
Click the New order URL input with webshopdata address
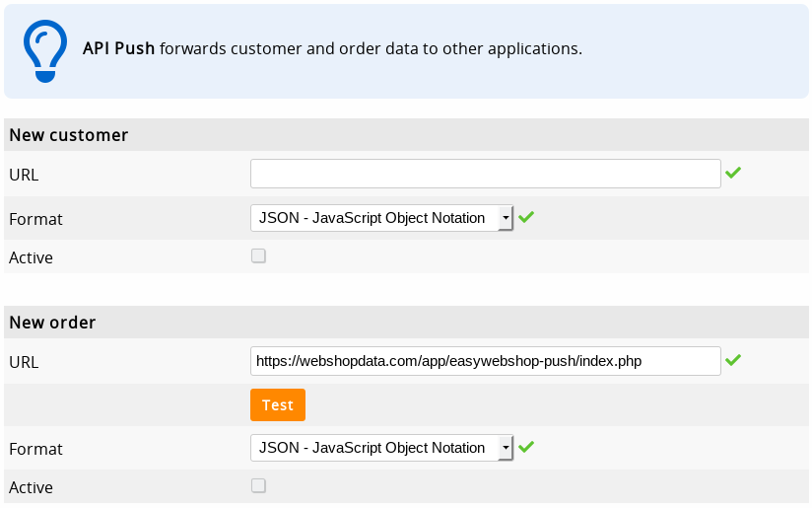point(485,361)
